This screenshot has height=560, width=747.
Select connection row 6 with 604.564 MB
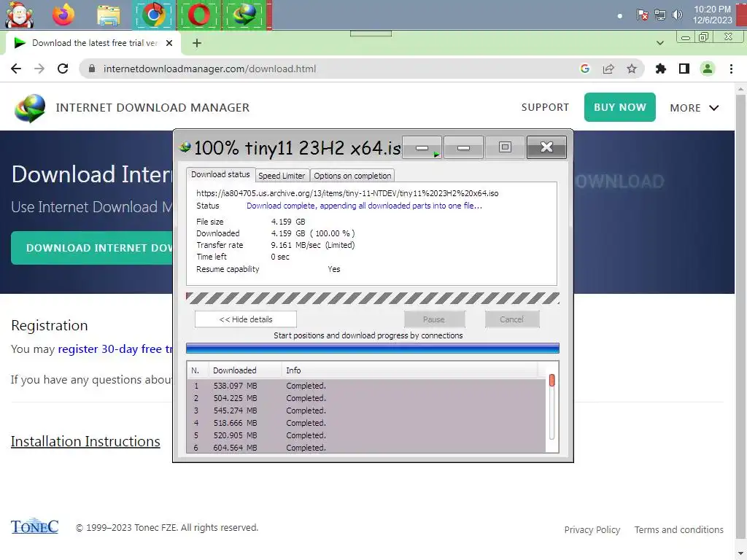pos(366,448)
